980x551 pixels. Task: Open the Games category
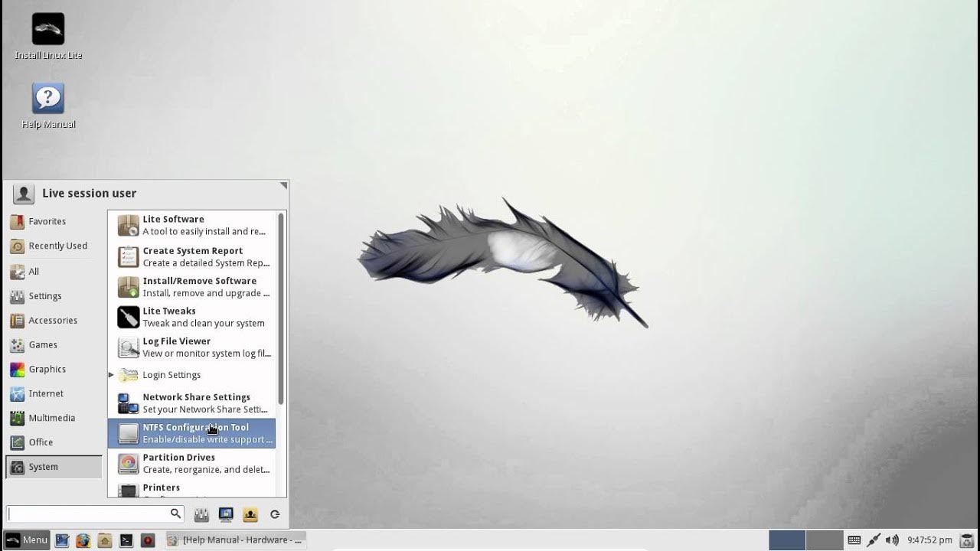coord(54,344)
